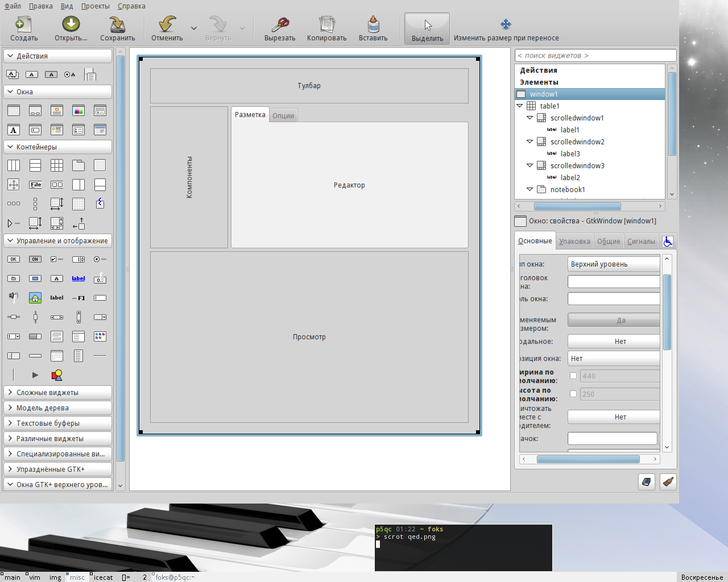
Task: Click the 'Открыть...' toolbar button
Action: [x=71, y=29]
